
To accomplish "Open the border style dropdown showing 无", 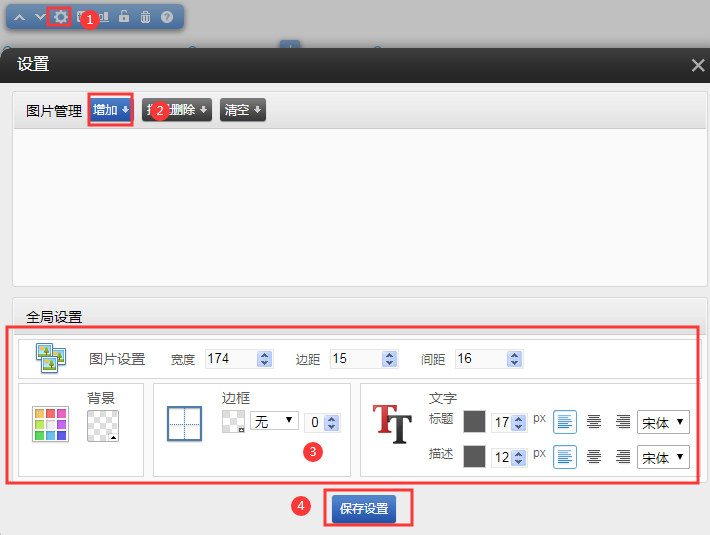I will point(274,422).
